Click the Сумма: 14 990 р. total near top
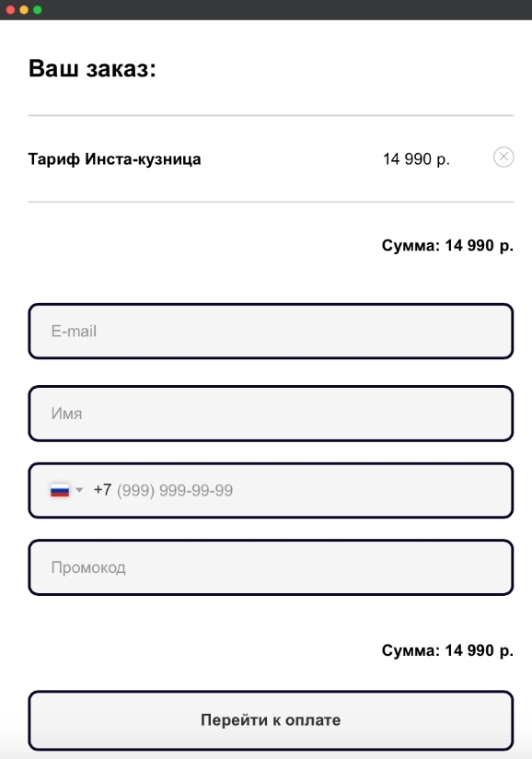The height and width of the screenshot is (759, 532). pyautogui.click(x=448, y=246)
